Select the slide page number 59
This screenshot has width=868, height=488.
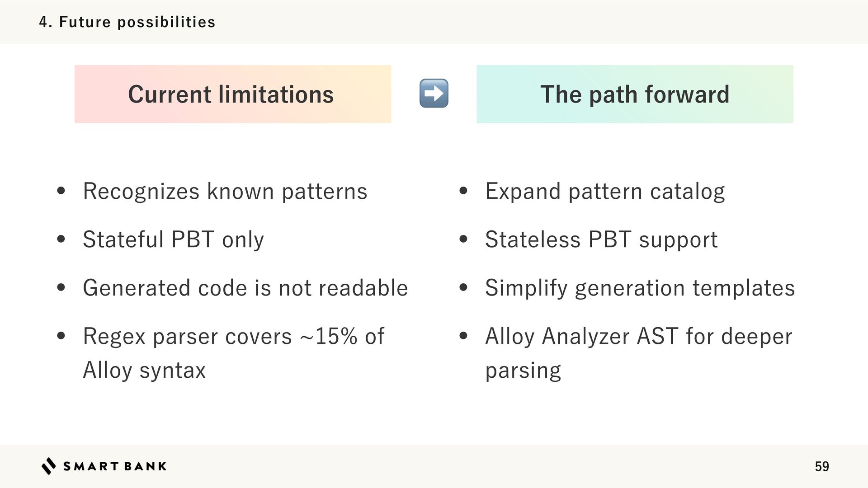click(821, 466)
